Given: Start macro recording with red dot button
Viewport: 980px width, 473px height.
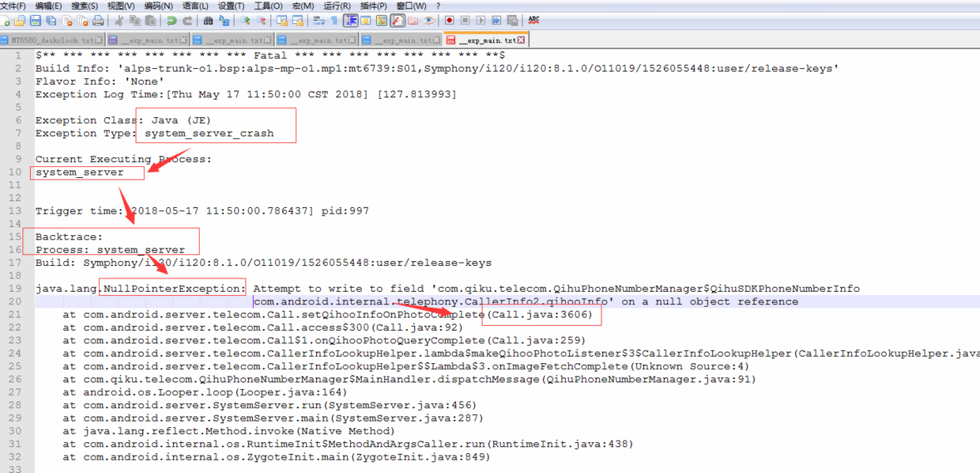Looking at the screenshot, I should pyautogui.click(x=450, y=20).
